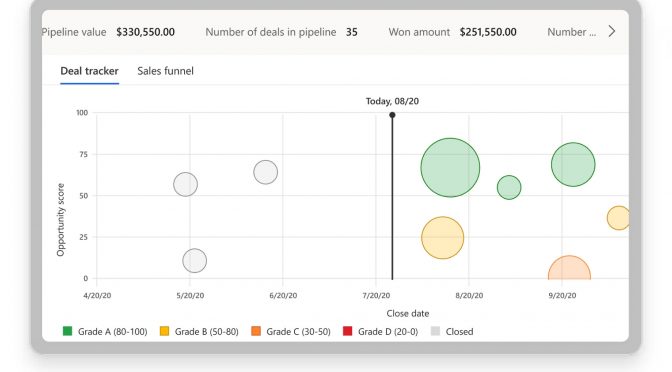Toggle Grade C orange legend swatch
Image resolution: width=672 pixels, height=372 pixels.
[x=256, y=331]
